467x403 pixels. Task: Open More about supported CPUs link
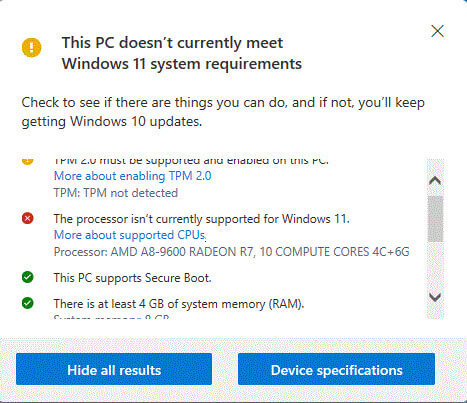click(130, 235)
